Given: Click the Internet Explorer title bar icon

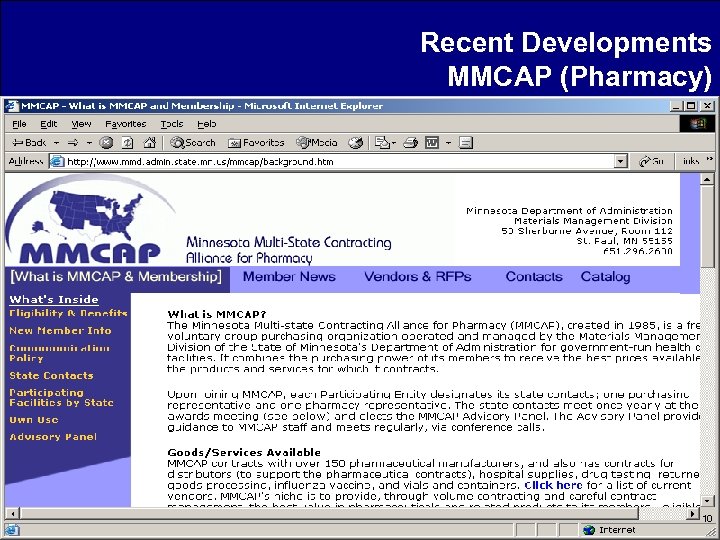Looking at the screenshot, I should tap(12, 106).
